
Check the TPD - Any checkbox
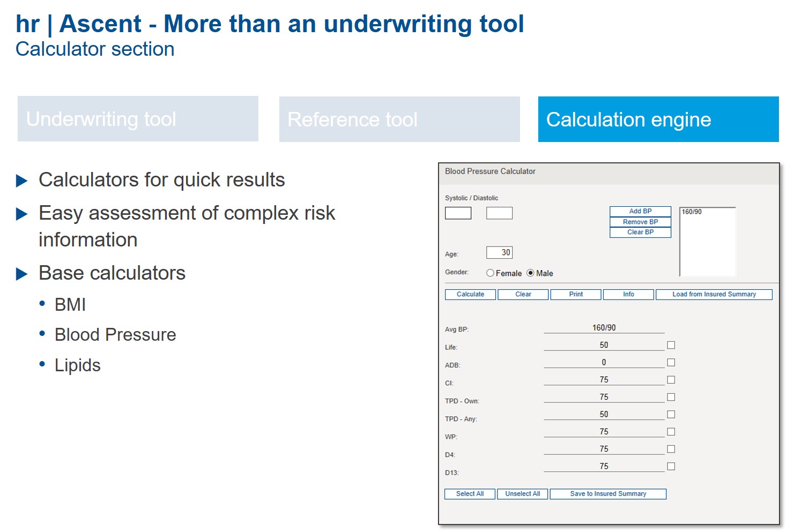[x=671, y=415]
